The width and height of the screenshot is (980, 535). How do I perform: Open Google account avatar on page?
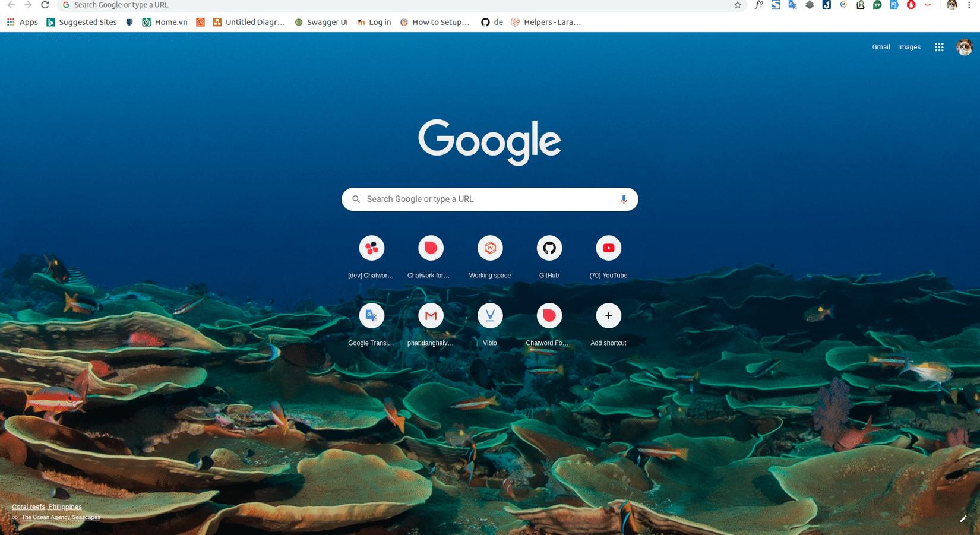click(965, 47)
